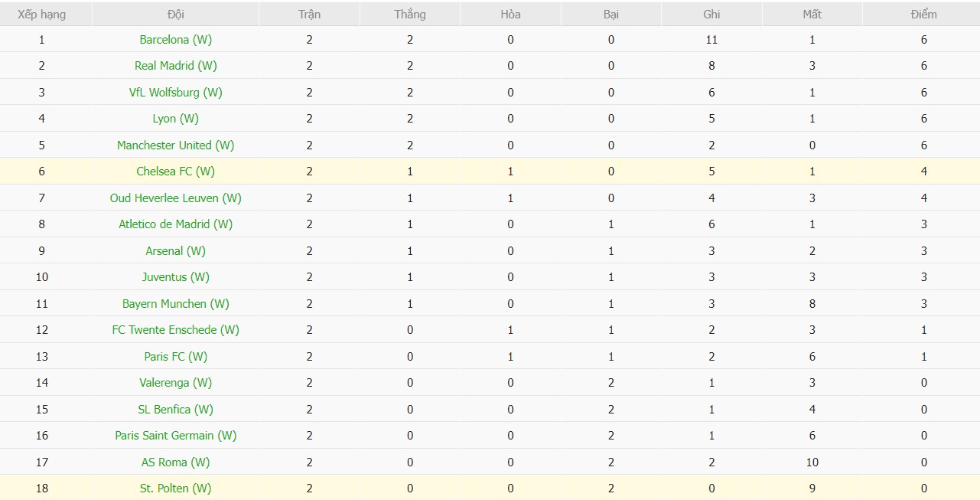
Task: Select FC Twente Enschede (W) link
Action: pyautogui.click(x=175, y=330)
